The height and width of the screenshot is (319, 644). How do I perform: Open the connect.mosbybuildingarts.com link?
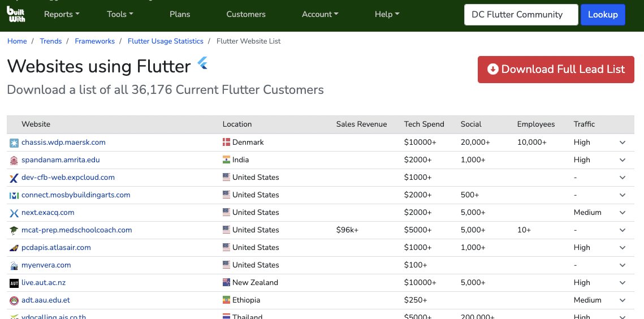[x=76, y=195]
